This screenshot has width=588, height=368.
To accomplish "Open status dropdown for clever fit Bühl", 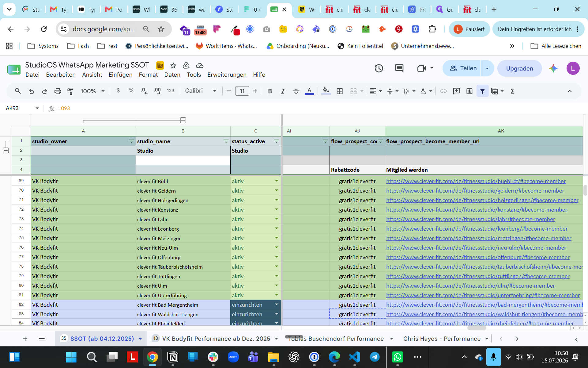I will 277,181.
